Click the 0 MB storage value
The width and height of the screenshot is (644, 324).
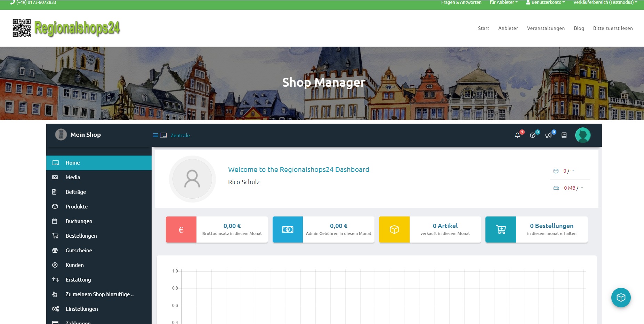click(x=570, y=188)
